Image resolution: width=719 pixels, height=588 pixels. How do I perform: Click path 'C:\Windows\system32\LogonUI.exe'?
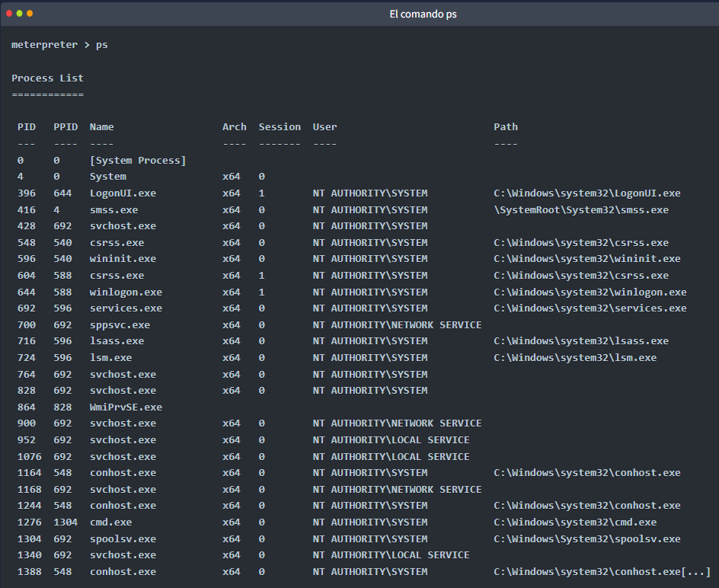587,193
